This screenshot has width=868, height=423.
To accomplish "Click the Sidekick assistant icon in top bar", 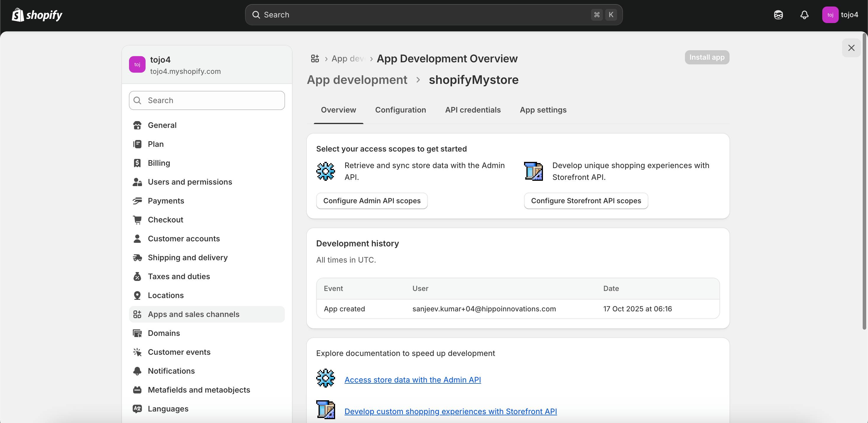I will pos(778,15).
